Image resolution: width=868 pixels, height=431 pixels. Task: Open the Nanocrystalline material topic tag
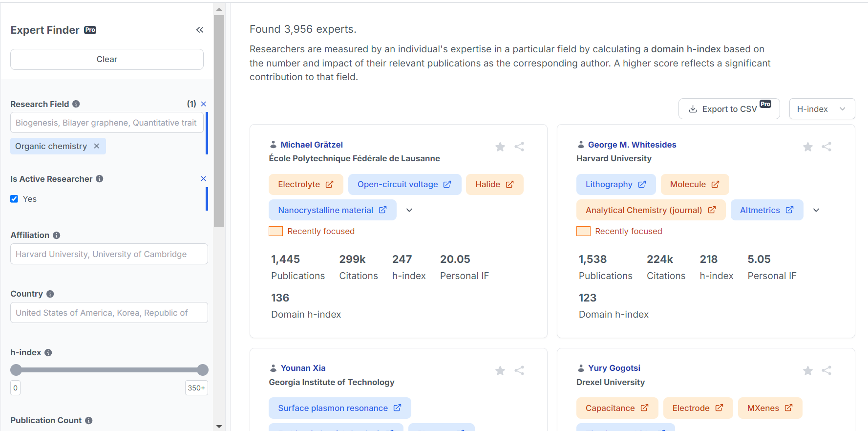(333, 210)
